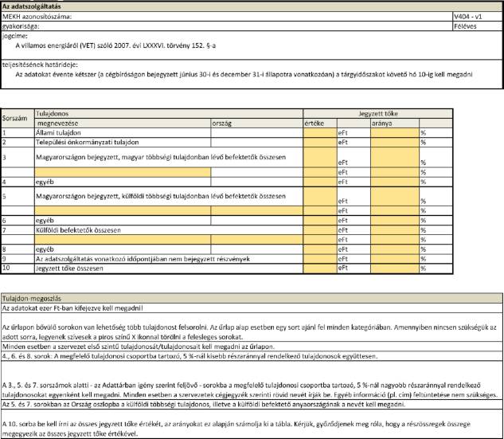Image resolution: width=504 pixels, height=439 pixels.
Task: Click the row number 10 cell
Action: click(x=18, y=268)
